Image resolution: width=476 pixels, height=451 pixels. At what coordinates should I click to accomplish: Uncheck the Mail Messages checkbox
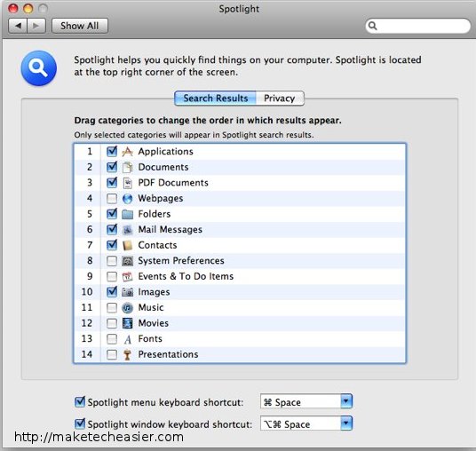pos(112,229)
